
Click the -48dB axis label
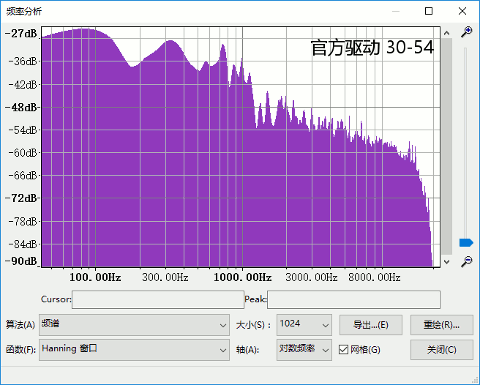[x=21, y=107]
